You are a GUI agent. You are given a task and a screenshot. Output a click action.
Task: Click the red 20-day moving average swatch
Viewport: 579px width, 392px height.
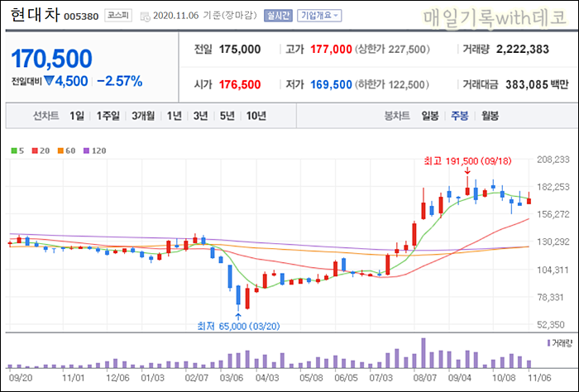35,151
